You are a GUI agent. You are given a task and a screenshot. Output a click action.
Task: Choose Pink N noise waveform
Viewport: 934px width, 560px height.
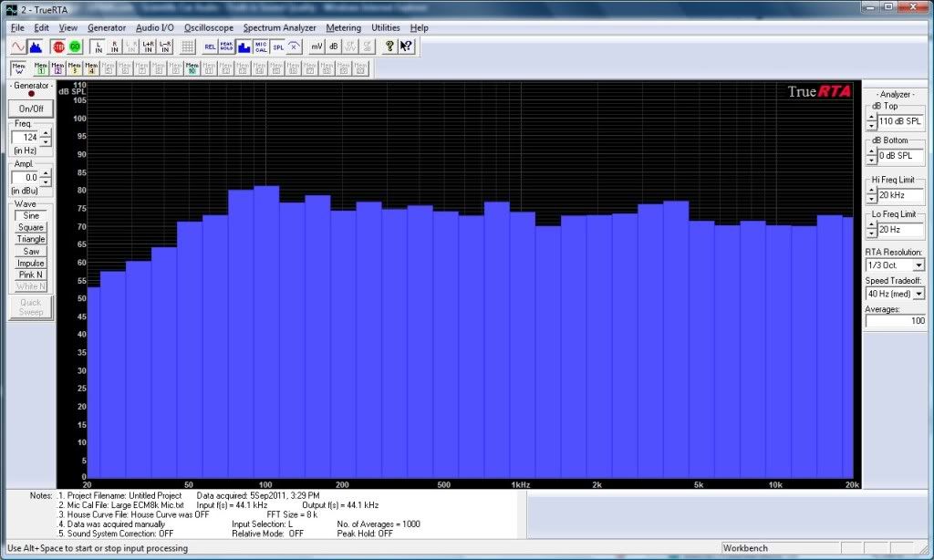[31, 275]
